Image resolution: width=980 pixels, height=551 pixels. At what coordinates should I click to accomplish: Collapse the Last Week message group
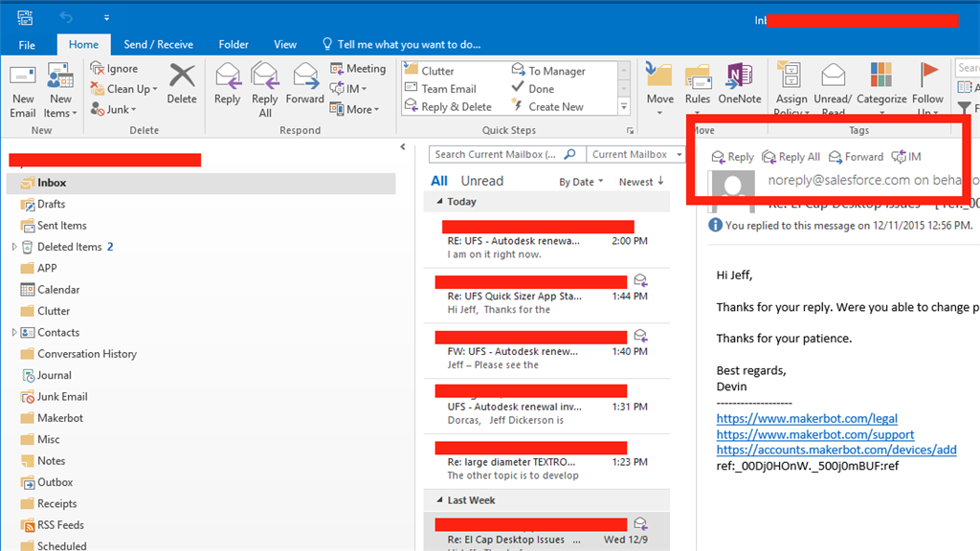439,499
